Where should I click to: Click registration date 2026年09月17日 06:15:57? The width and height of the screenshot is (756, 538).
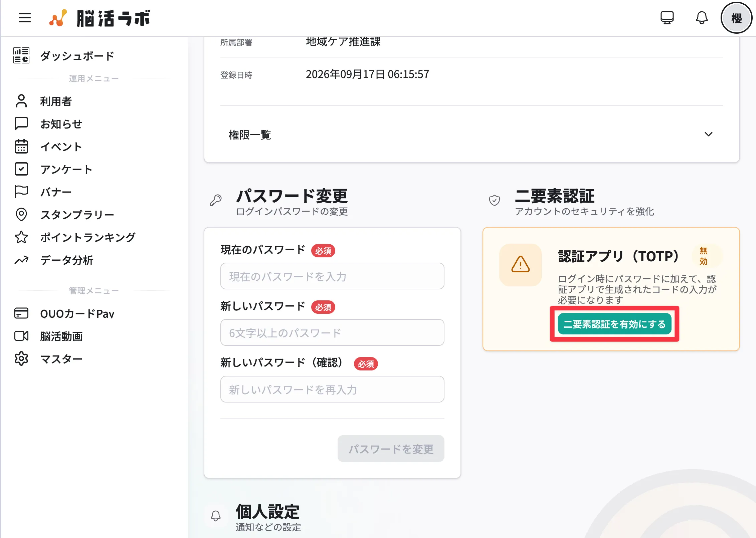click(x=367, y=74)
